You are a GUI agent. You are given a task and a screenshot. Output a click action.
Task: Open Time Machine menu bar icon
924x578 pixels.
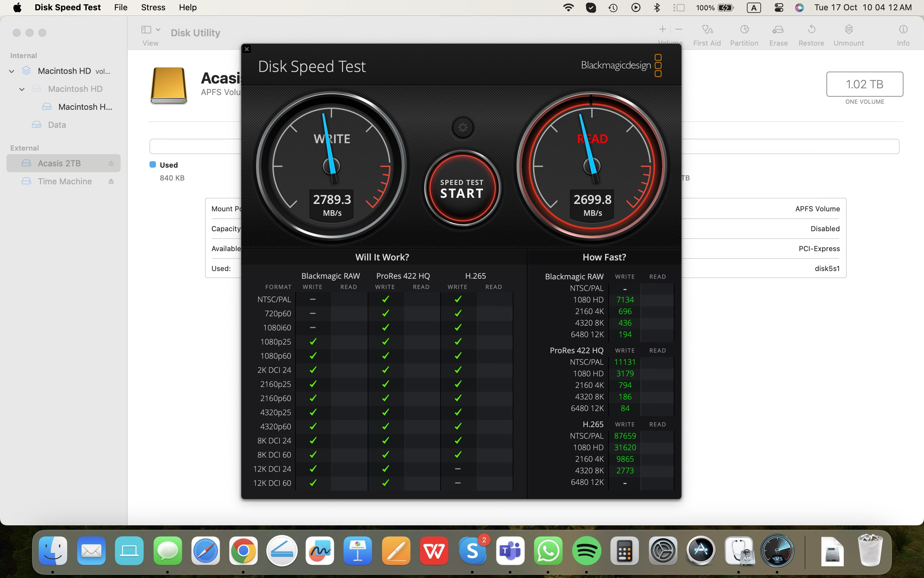[x=613, y=7]
